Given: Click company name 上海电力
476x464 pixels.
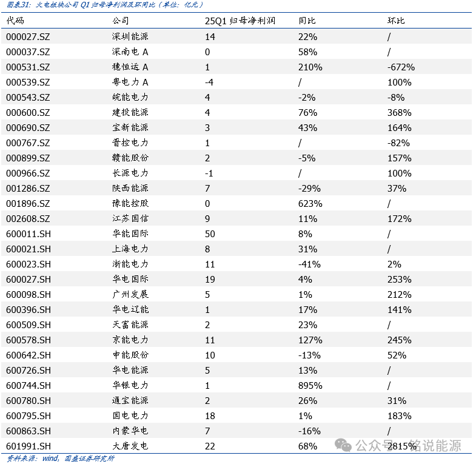Looking at the screenshot, I should pos(130,249).
